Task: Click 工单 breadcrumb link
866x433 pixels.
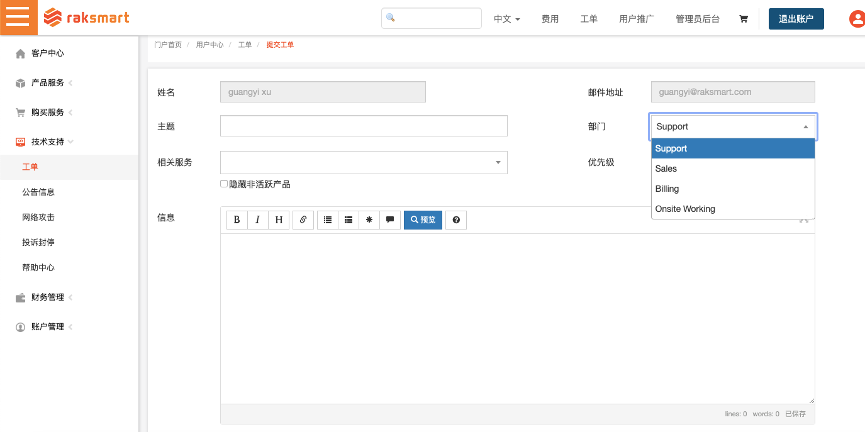Action: point(245,45)
